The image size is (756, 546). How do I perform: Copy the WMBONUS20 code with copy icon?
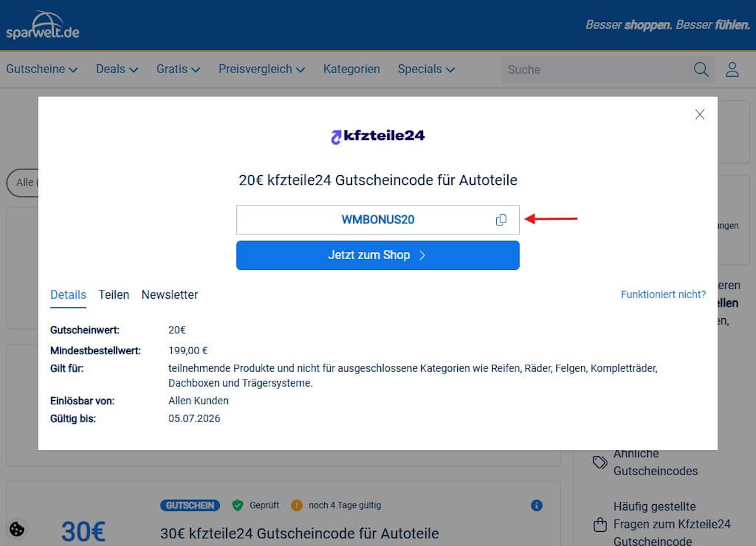coord(501,220)
